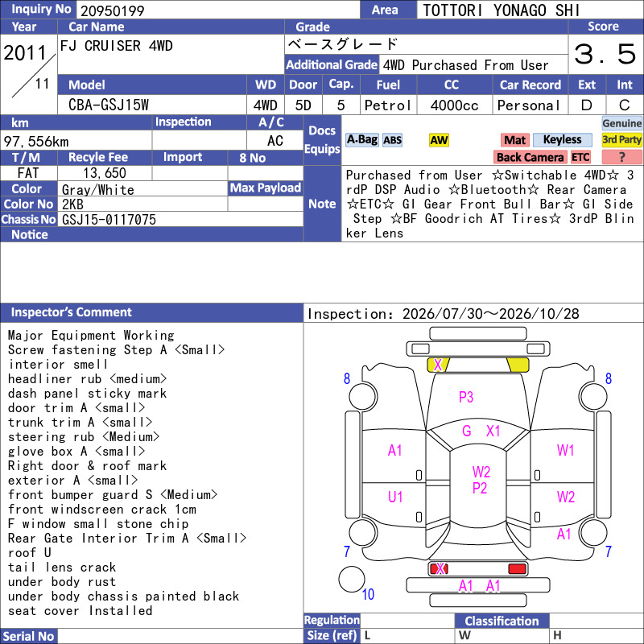Click the score value 3.5
Screen dimensions: 644x644
[605, 54]
